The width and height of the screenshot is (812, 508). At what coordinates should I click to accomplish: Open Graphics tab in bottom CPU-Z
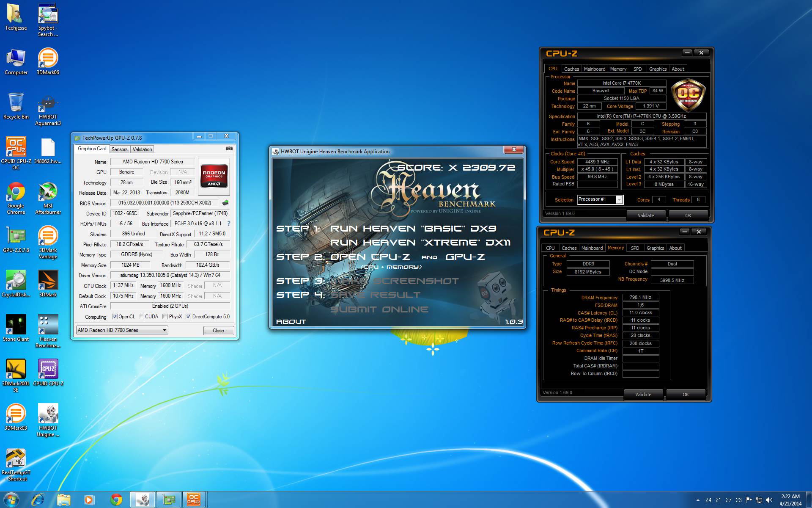tap(655, 248)
